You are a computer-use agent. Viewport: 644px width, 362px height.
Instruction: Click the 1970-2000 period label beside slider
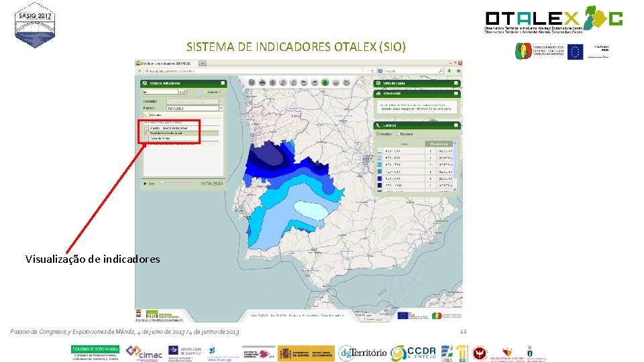211,184
